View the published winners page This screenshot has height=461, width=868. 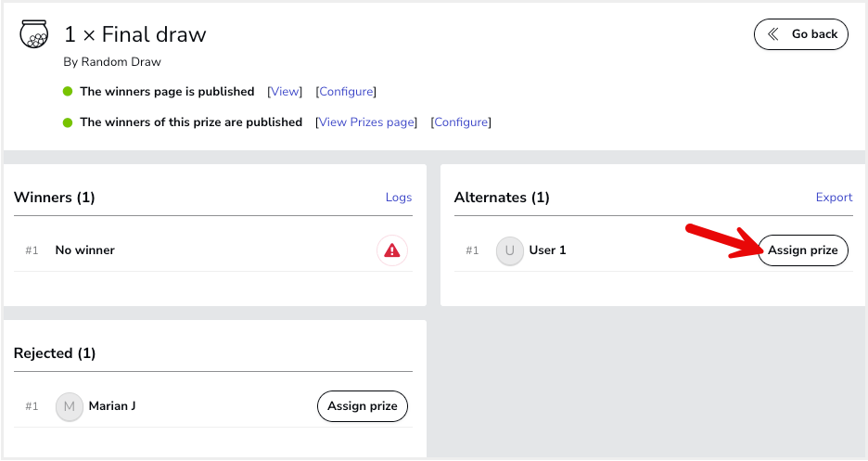point(285,91)
